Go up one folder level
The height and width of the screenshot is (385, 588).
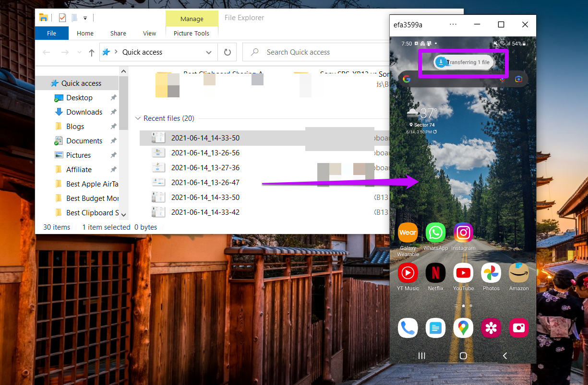[x=91, y=52]
